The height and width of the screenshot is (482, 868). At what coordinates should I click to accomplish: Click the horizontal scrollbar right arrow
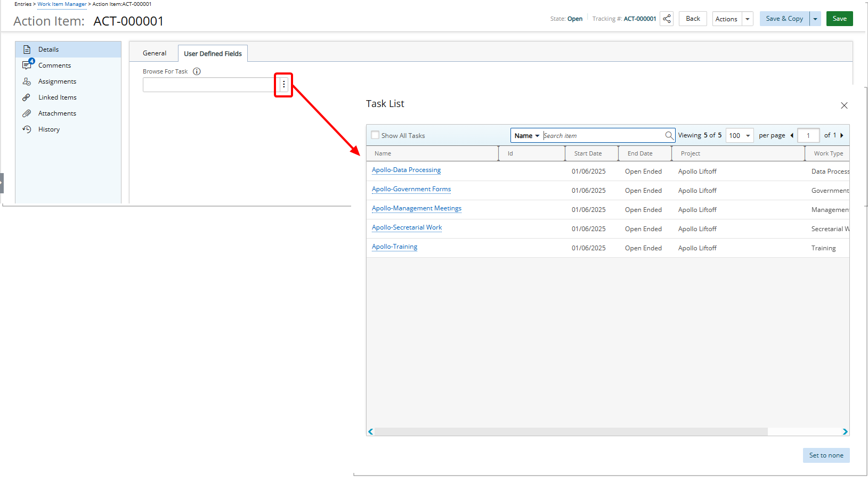pyautogui.click(x=845, y=432)
